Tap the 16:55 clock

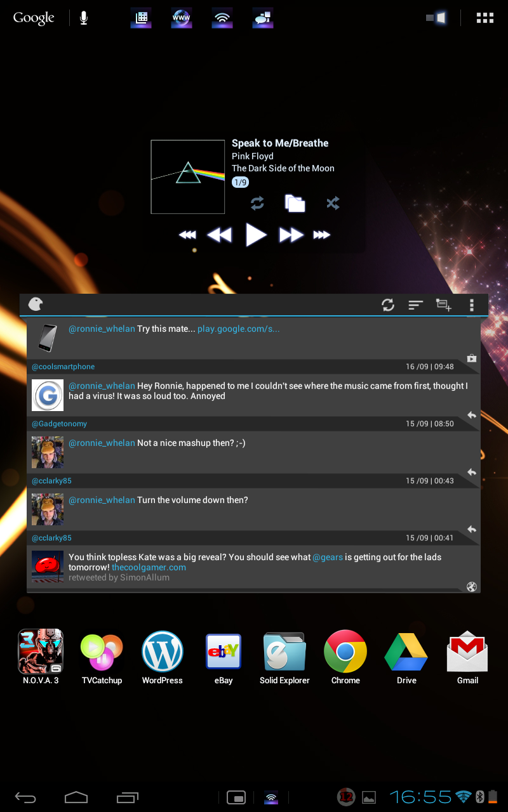click(420, 797)
